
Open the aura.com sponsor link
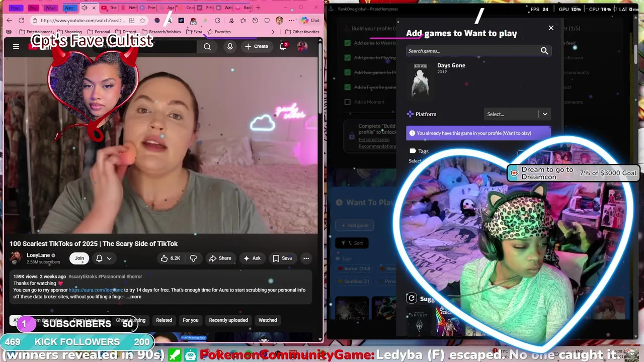click(96, 290)
